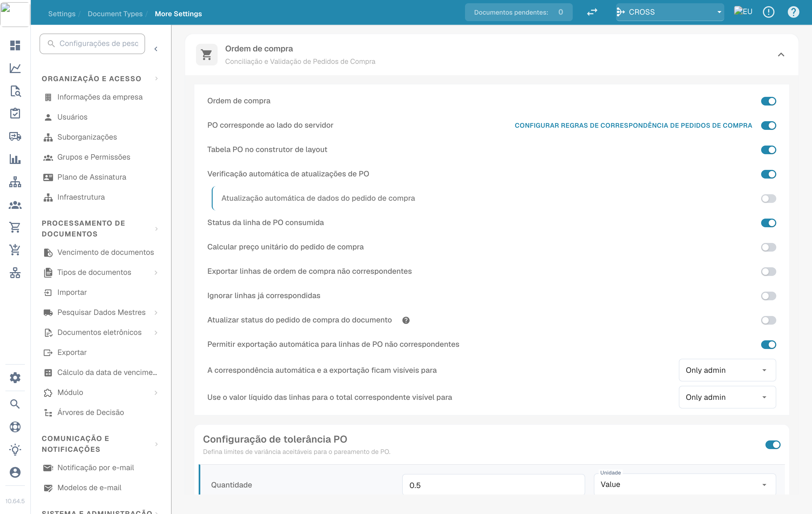This screenshot has height=514, width=812.
Task: Click Configurar regras de correspondência de pedidos link
Action: 633,125
